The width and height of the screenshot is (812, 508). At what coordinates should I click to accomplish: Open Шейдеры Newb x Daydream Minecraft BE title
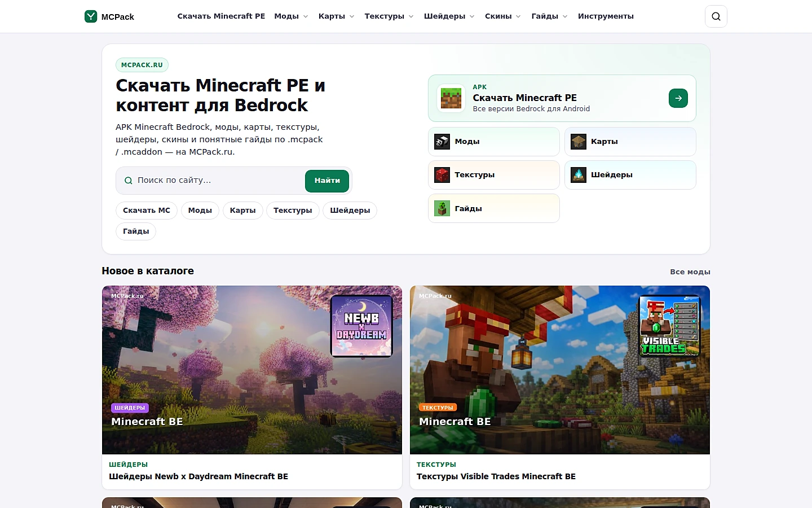click(x=198, y=476)
